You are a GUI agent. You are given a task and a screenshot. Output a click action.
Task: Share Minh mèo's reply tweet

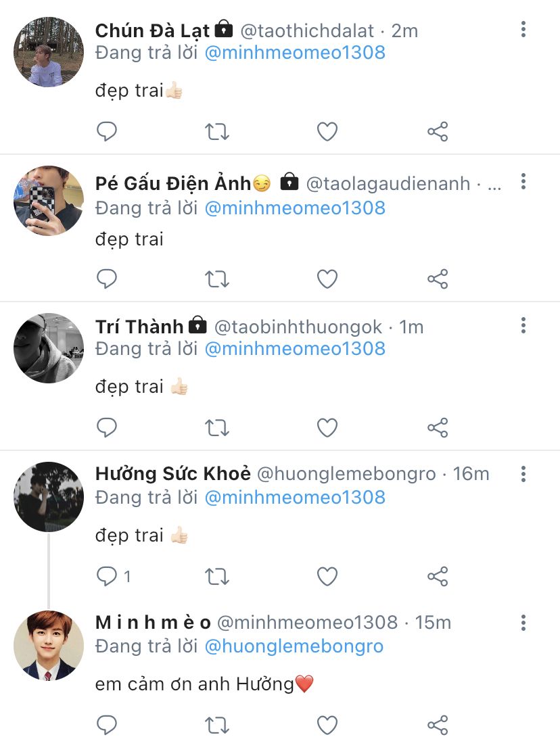tap(438, 725)
